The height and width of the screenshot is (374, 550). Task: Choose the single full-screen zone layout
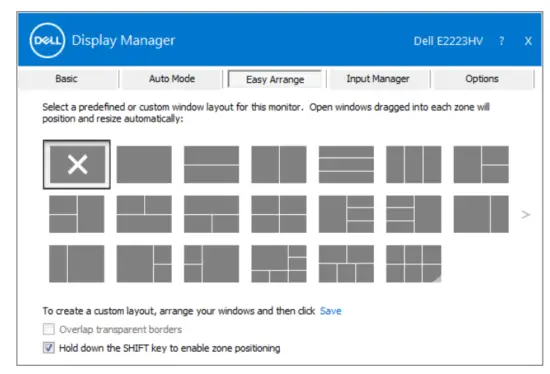point(144,165)
